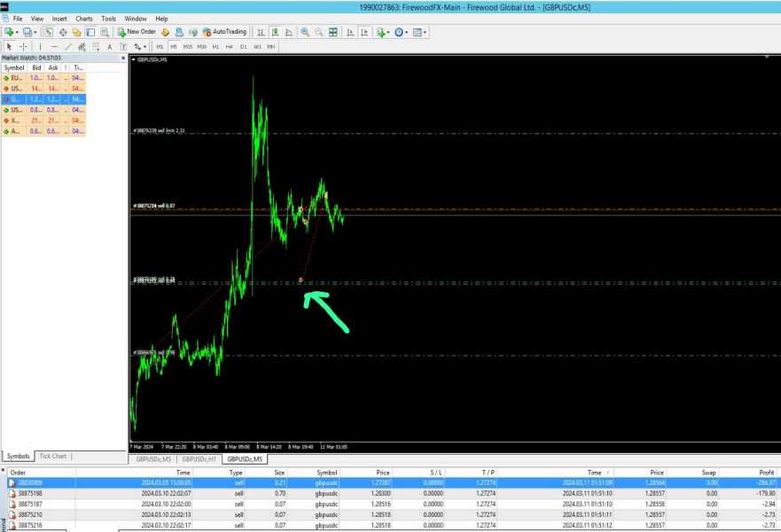The width and height of the screenshot is (781, 532).
Task: Sort trade history by Order column
Action: tap(42, 473)
